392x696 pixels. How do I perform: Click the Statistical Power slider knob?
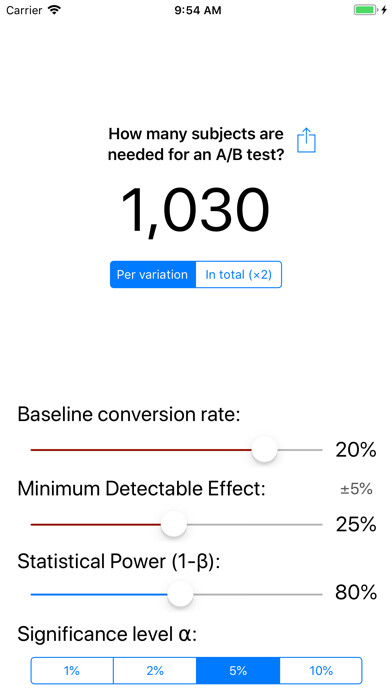[x=180, y=594]
